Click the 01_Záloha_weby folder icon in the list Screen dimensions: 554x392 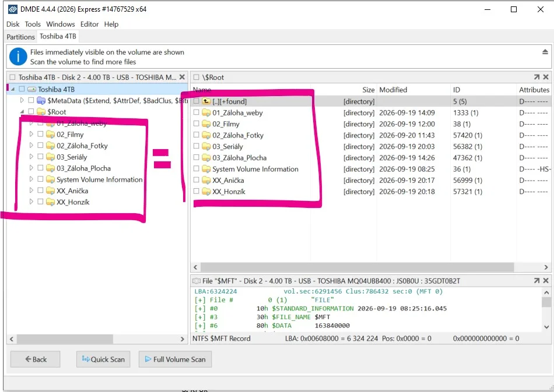click(x=206, y=112)
